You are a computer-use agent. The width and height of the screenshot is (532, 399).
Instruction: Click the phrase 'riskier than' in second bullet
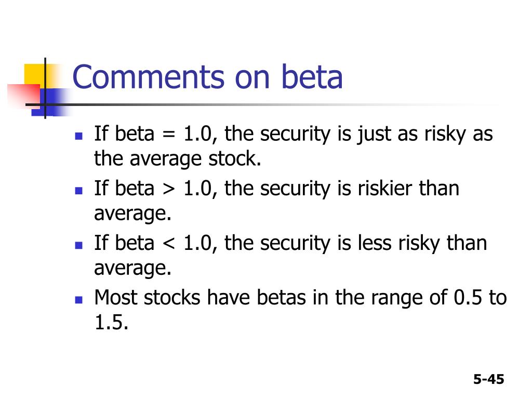[x=408, y=188]
